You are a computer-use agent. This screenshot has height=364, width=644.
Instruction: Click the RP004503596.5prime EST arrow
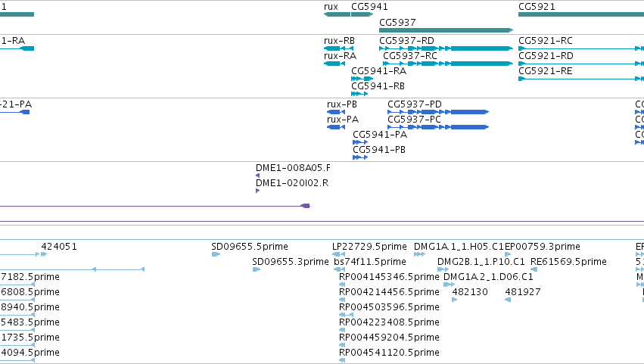point(346,315)
